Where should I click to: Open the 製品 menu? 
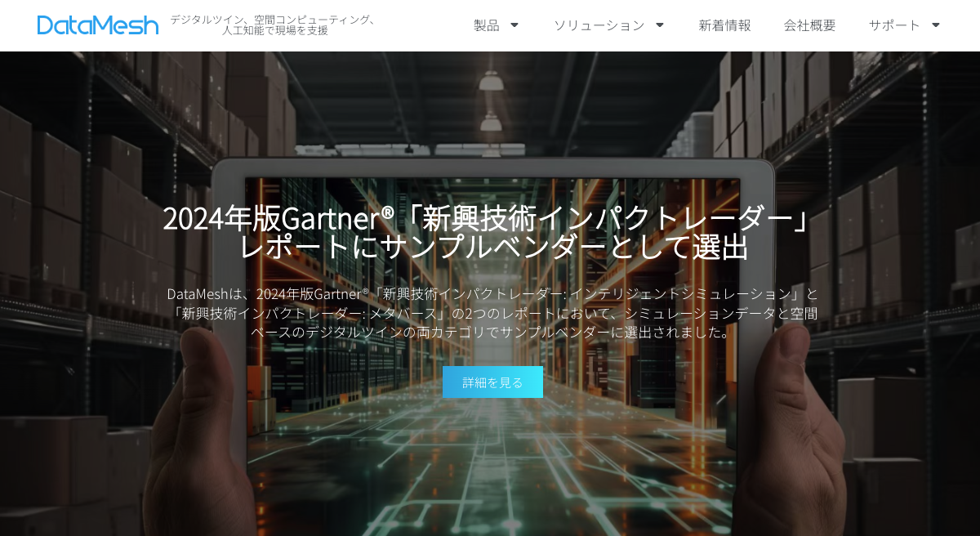click(x=487, y=25)
